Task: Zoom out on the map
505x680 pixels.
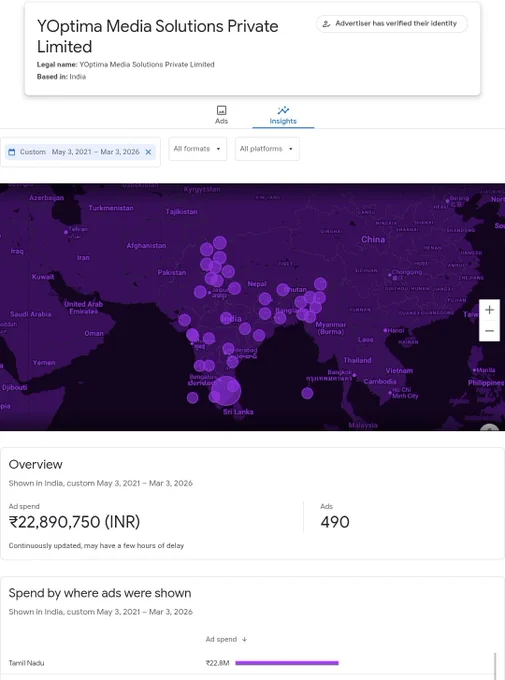Action: pyautogui.click(x=489, y=331)
